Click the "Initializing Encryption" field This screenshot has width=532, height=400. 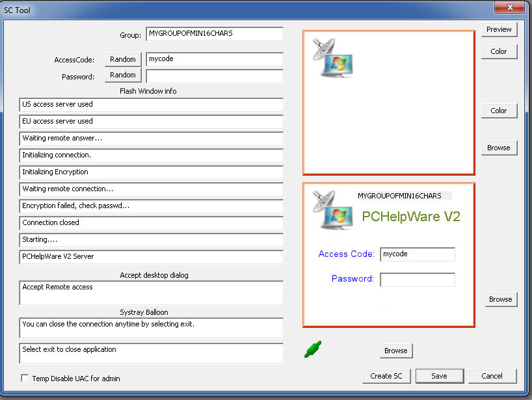(x=151, y=172)
